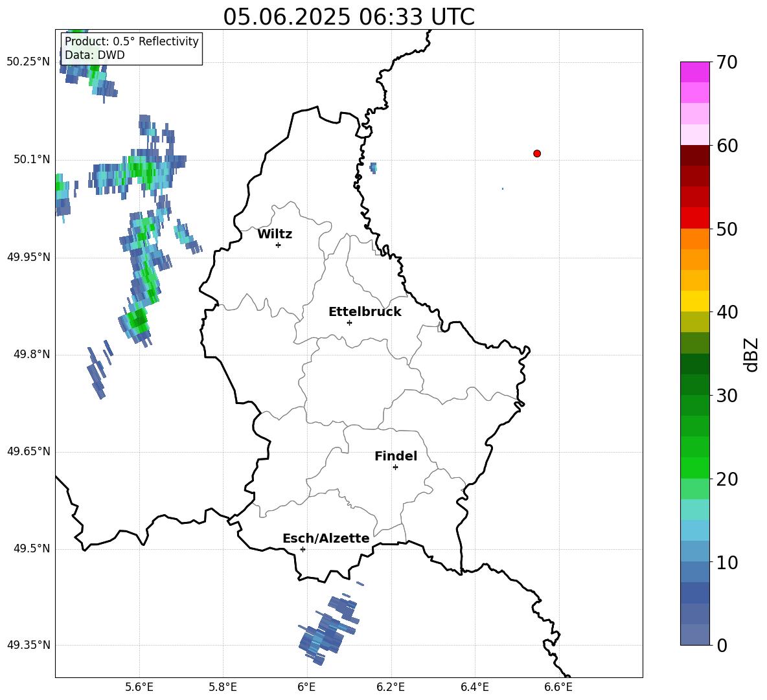Click the Data: DWD text

click(x=95, y=55)
